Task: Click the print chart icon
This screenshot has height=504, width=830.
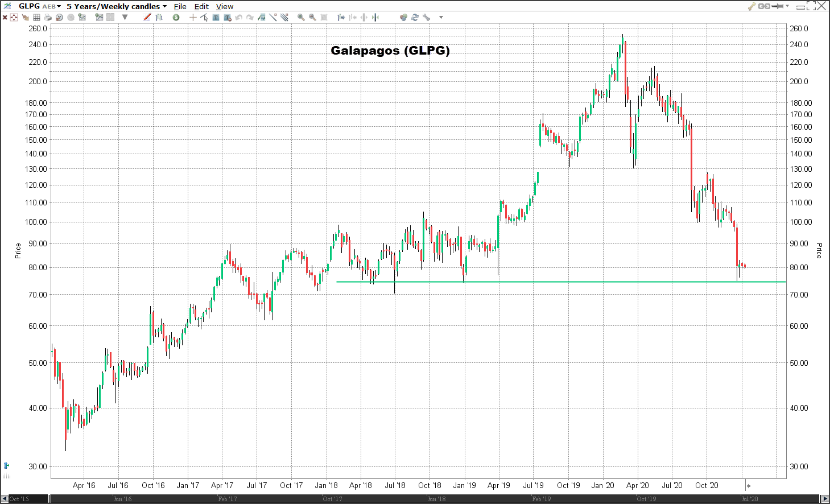Action: point(48,18)
